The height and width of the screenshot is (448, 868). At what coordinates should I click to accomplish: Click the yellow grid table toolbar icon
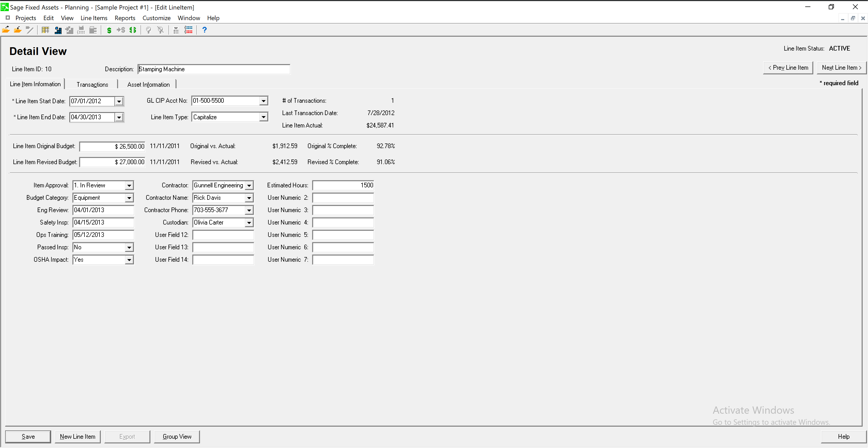tap(45, 30)
